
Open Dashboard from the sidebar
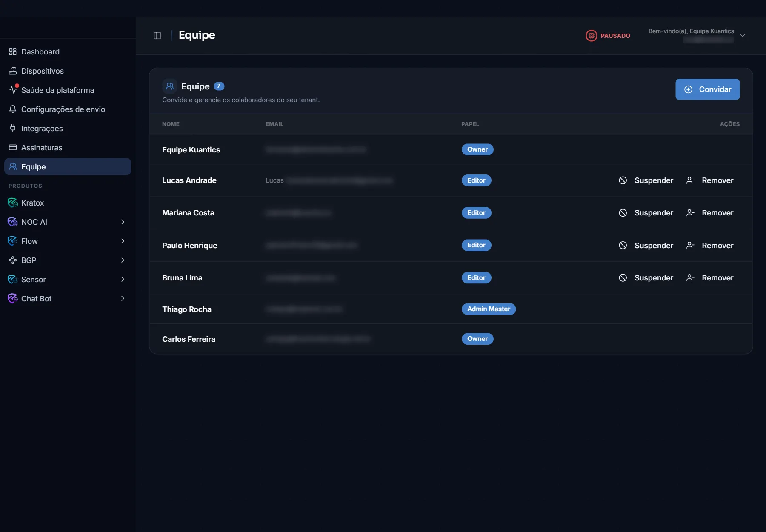coord(68,52)
